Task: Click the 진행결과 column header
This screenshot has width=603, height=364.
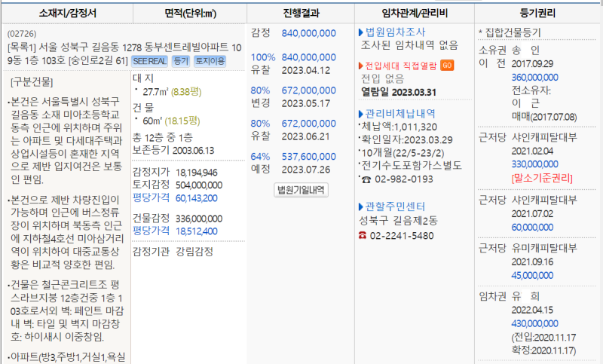Action: pos(301,14)
